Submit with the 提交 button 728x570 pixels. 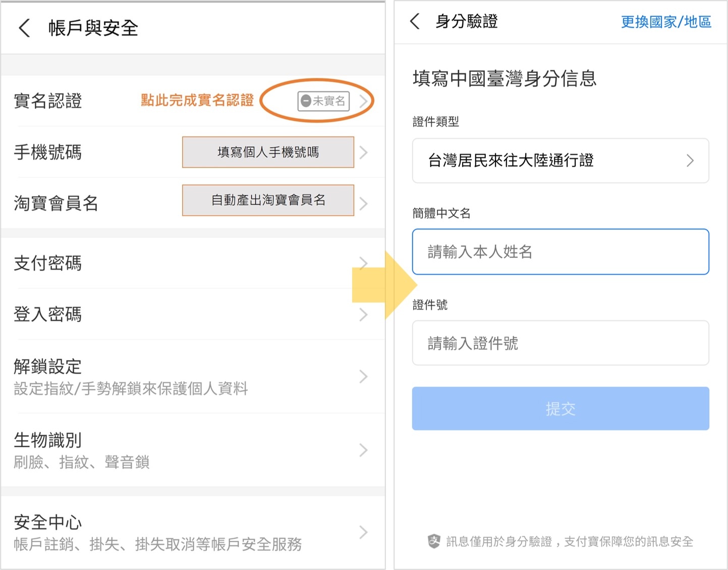coord(561,408)
